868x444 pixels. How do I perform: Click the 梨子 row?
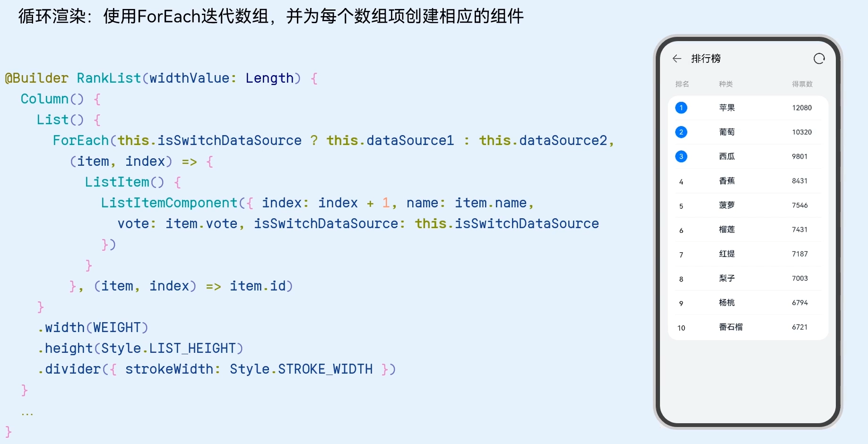[x=727, y=278]
